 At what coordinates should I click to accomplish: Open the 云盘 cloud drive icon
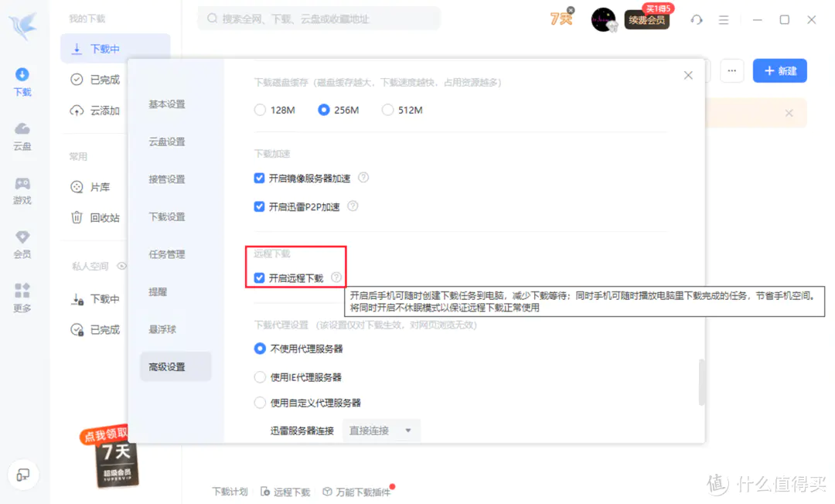[x=22, y=137]
